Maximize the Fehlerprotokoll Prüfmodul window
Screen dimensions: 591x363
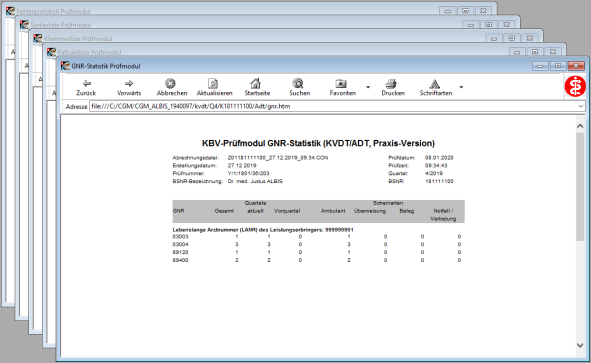pyautogui.click(x=465, y=11)
